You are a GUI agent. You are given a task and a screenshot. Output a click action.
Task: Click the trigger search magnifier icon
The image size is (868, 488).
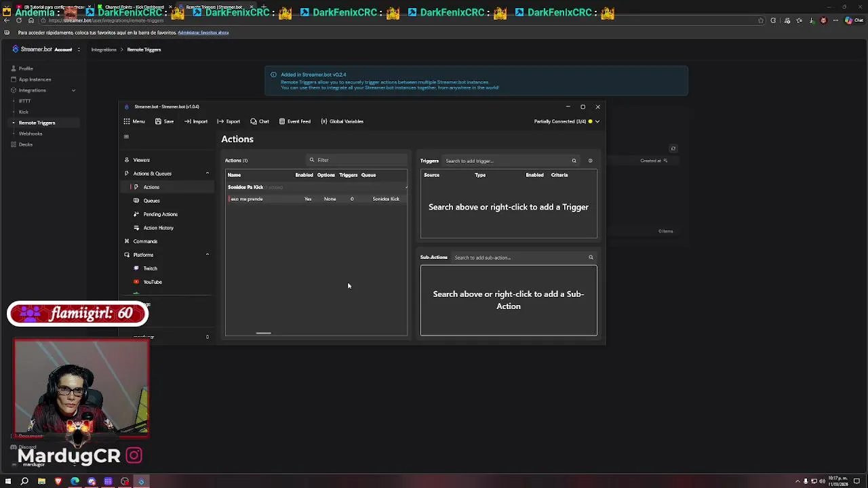[x=574, y=161]
